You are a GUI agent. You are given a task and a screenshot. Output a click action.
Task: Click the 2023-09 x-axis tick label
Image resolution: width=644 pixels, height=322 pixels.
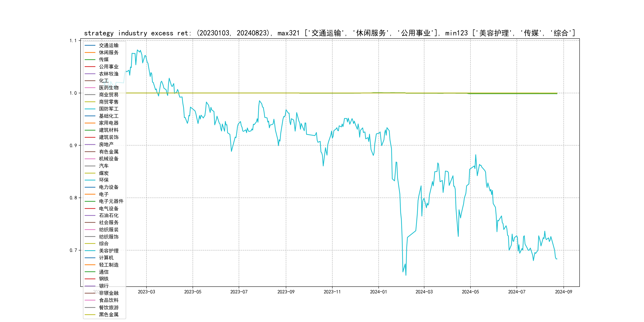point(286,292)
